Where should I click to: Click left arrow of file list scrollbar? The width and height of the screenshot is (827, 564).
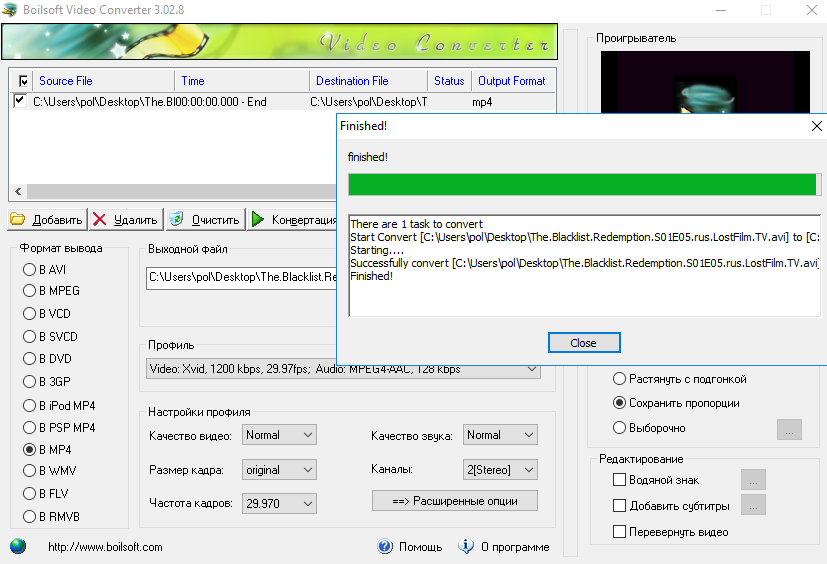tap(18, 191)
